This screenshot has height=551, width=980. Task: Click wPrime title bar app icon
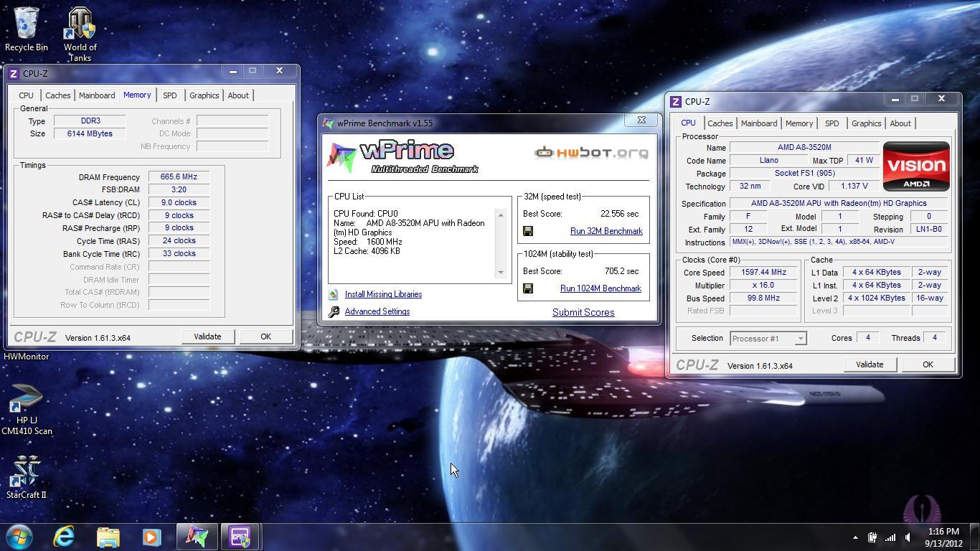point(328,123)
